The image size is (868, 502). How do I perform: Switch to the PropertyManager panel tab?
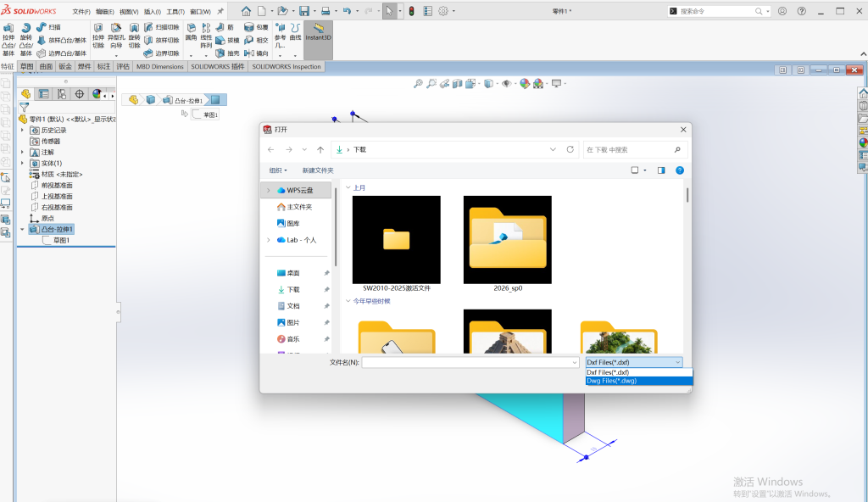coord(43,94)
